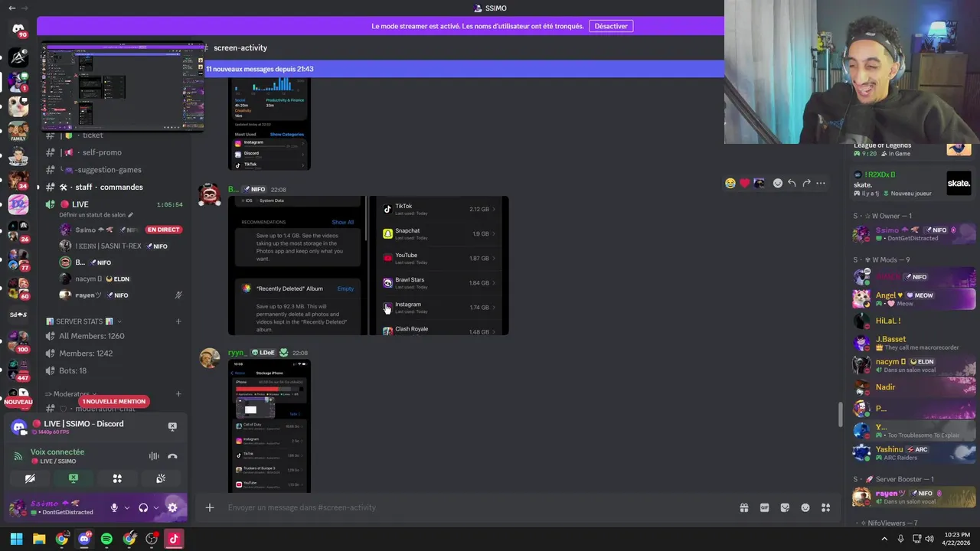Open Yashinu in member list
The image size is (980, 551).
click(913, 453)
